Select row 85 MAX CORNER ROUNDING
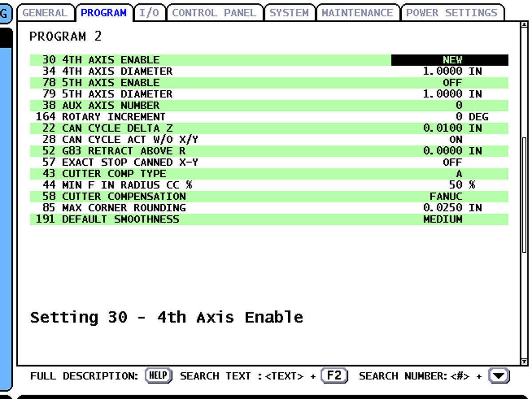This screenshot has height=399, width=532. [x=269, y=208]
